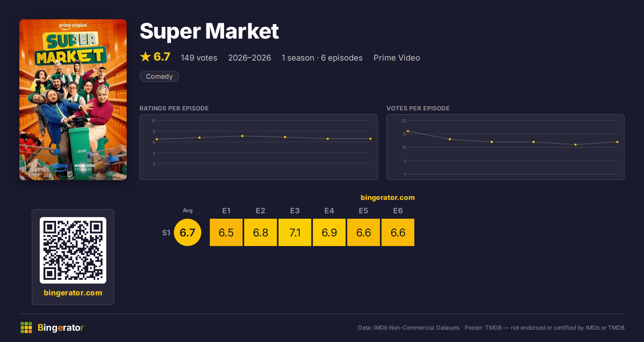This screenshot has height=342, width=644.
Task: Select episode E3 rating tile 7.1
Action: click(x=295, y=232)
